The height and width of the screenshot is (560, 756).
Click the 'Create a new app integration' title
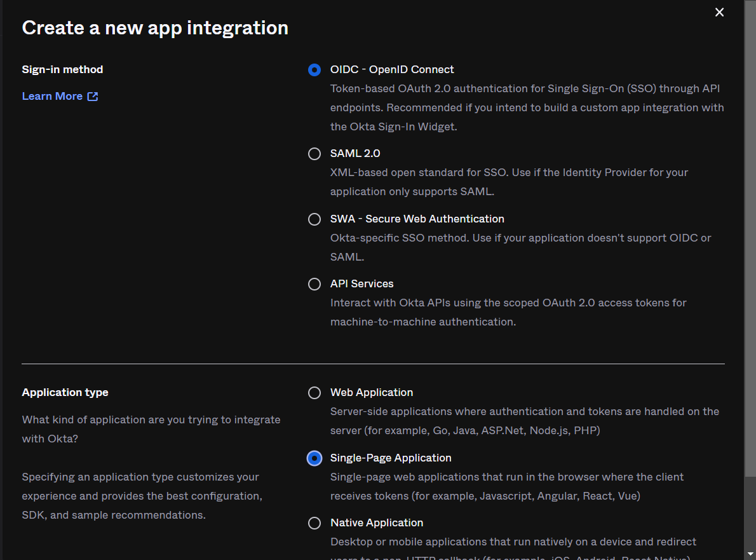155,28
